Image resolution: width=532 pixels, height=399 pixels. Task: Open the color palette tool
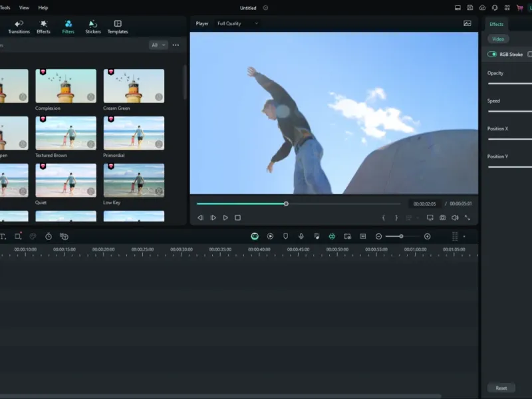pos(33,237)
